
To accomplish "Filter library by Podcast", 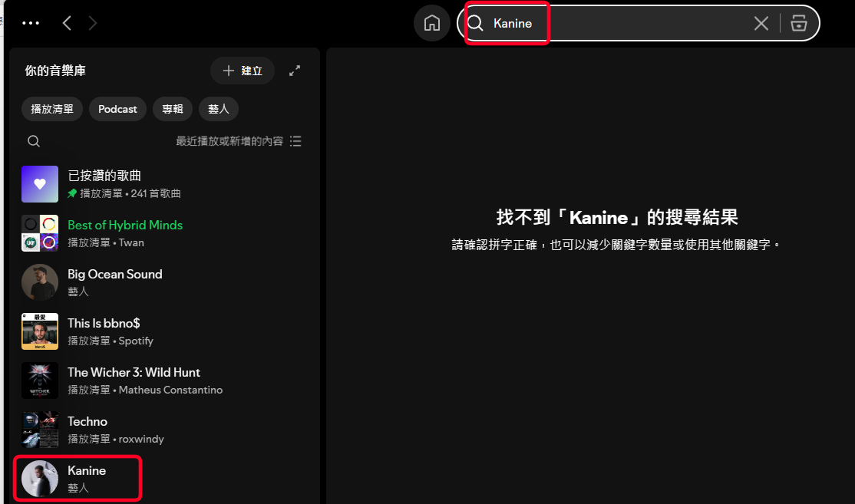I will (x=117, y=109).
